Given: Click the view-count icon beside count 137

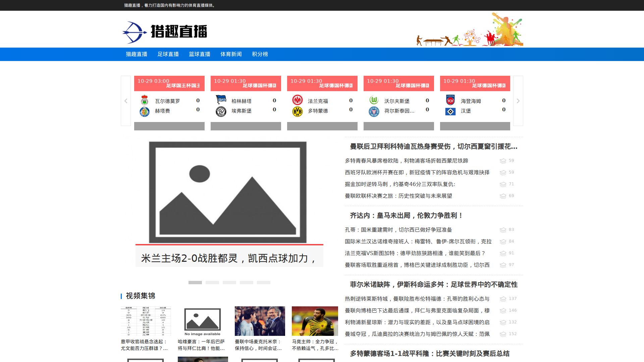Looking at the screenshot, I should pyautogui.click(x=503, y=299).
